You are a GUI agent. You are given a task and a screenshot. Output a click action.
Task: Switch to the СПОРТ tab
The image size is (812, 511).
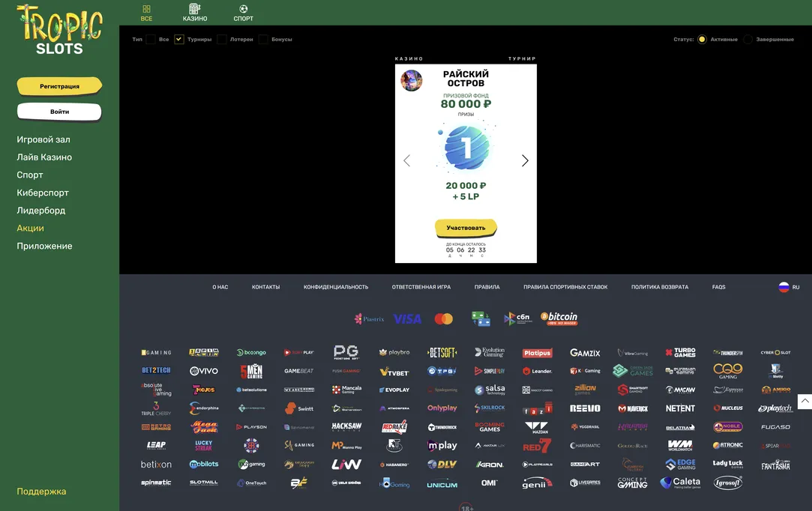(x=244, y=13)
